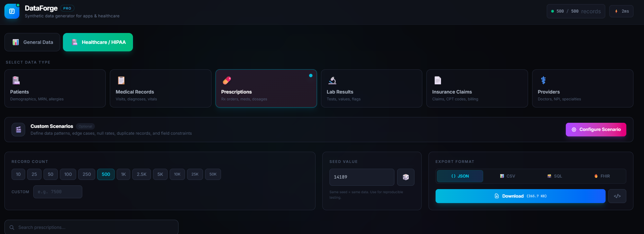Choose the 500 record count preset

(106, 174)
